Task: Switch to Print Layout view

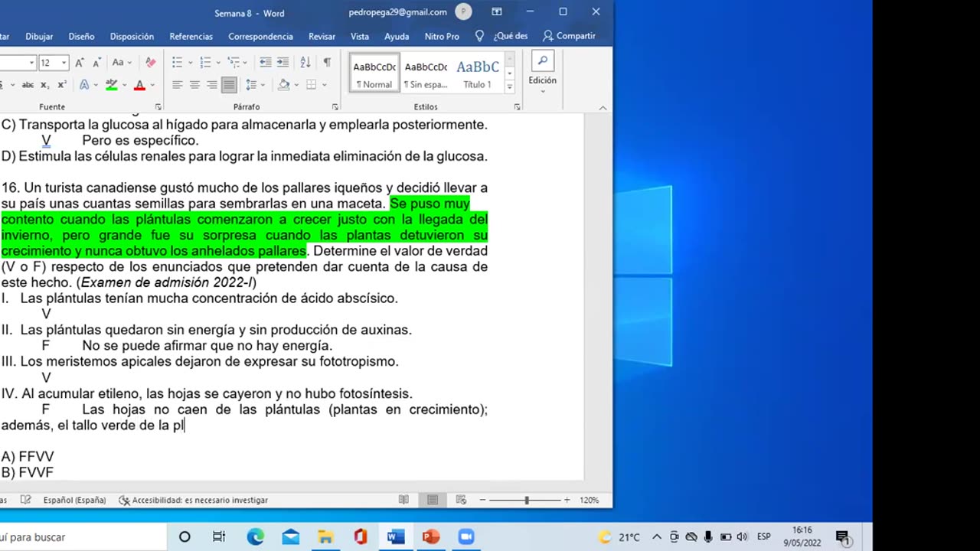Action: click(433, 500)
